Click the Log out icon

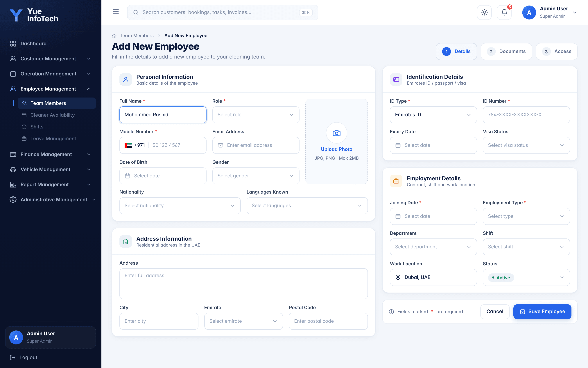[x=13, y=357]
